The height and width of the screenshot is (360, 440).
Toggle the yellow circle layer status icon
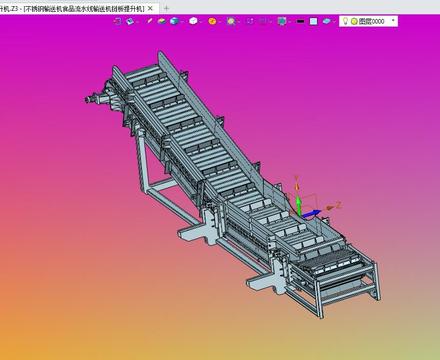pos(354,22)
